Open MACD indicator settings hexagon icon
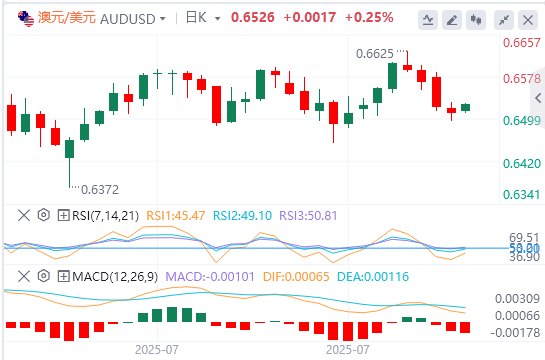The image size is (545, 360). point(44,277)
